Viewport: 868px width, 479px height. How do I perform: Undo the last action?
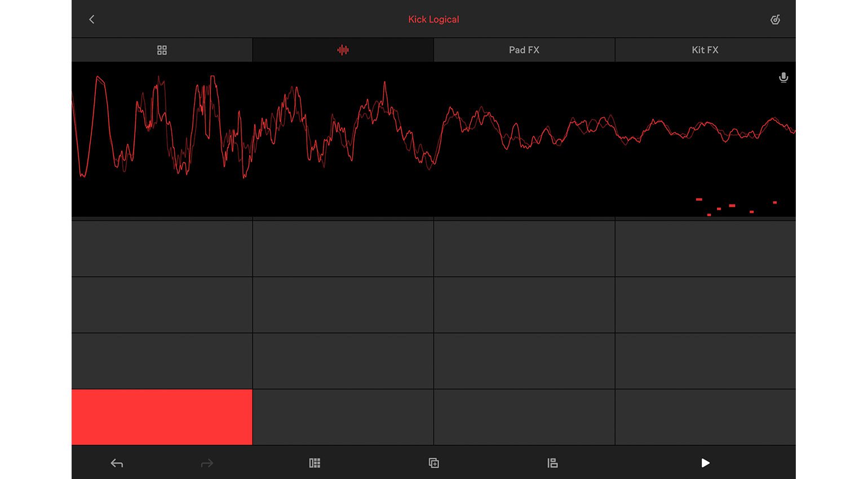117,463
